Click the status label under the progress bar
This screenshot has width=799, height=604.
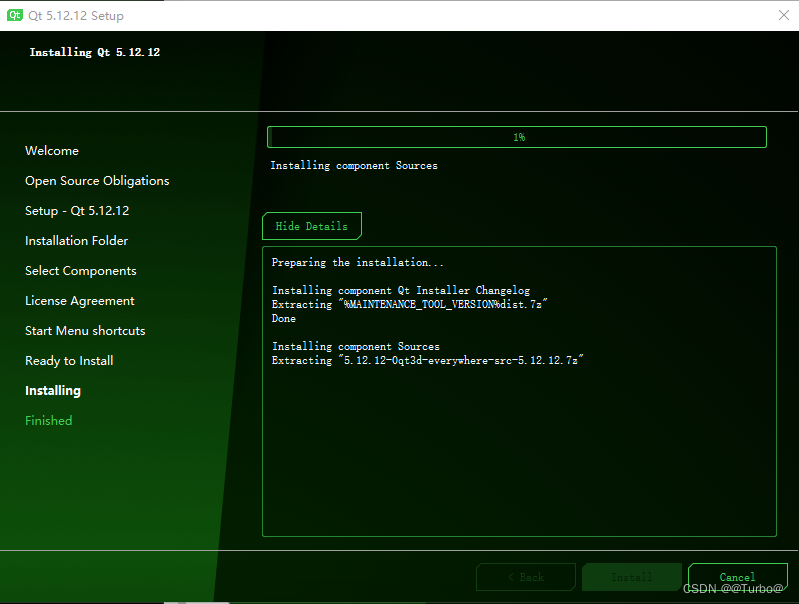click(354, 166)
